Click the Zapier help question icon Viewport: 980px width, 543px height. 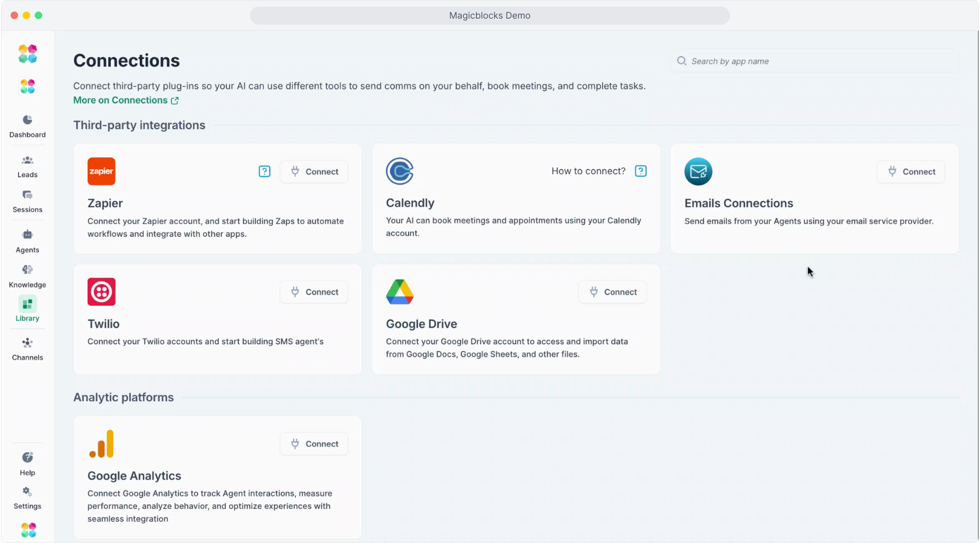tap(264, 171)
